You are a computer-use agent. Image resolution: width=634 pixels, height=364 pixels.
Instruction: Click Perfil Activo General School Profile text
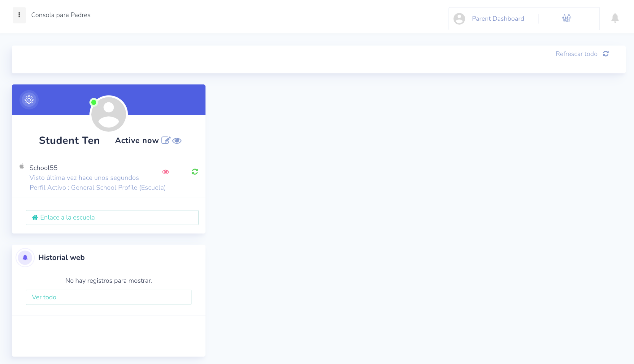[x=98, y=188]
